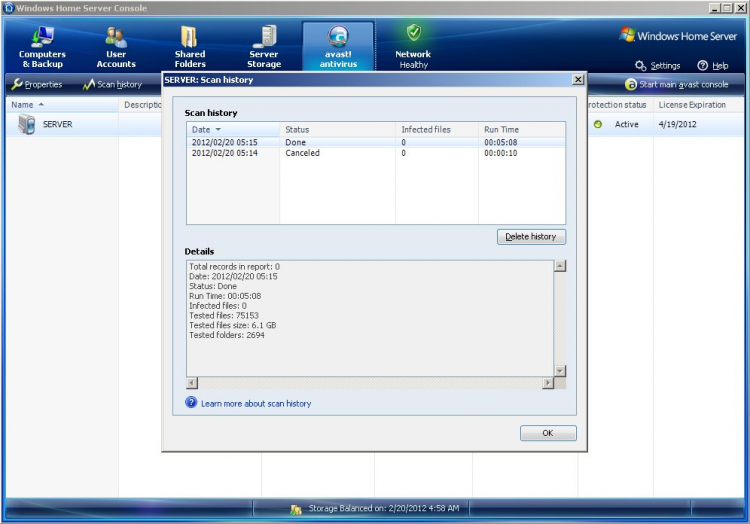Click the Tested files: 75153 detail line
This screenshot has height=524, width=750.
pyautogui.click(x=224, y=316)
